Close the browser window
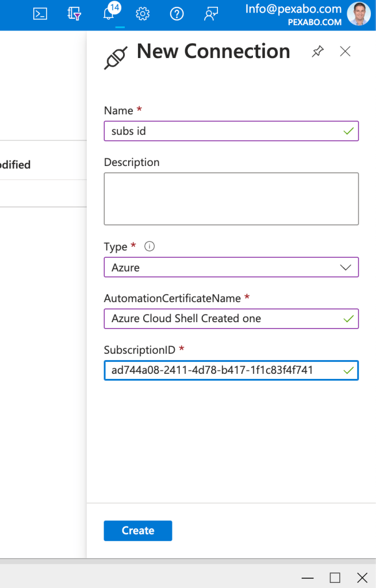Screen dimensions: 376x588 click(x=362, y=578)
